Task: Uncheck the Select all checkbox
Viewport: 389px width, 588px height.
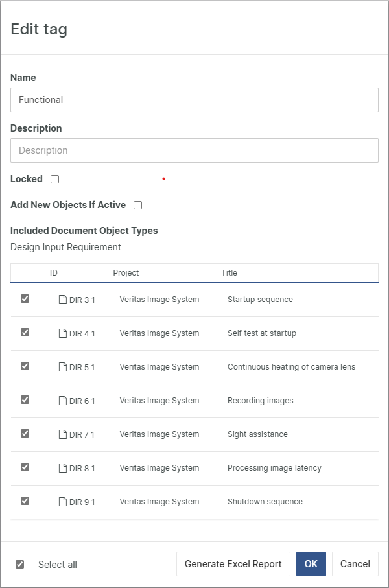Action: (x=20, y=564)
